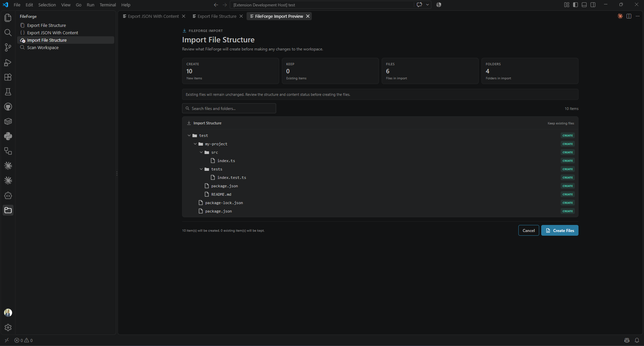Viewport: 644px width, 346px height.
Task: Click the Copilot icon beside command center
Action: click(439, 5)
